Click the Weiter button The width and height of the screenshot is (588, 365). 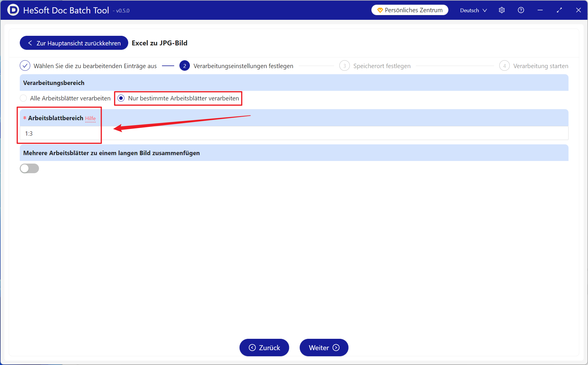pyautogui.click(x=324, y=348)
